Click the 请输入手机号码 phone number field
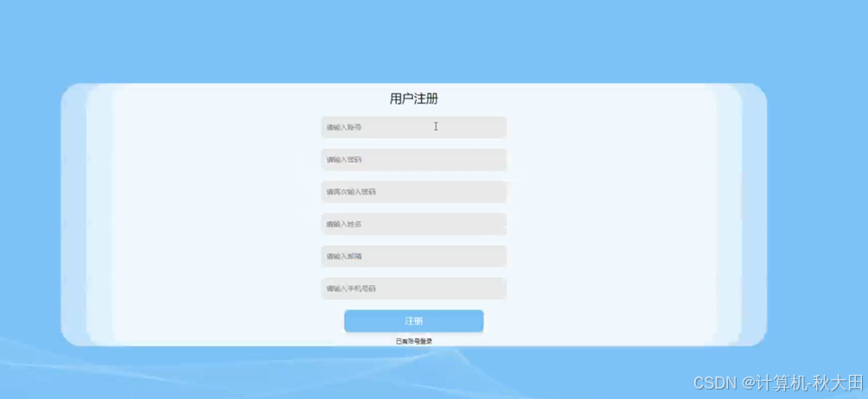Viewport: 868px width, 399px height. coord(413,288)
